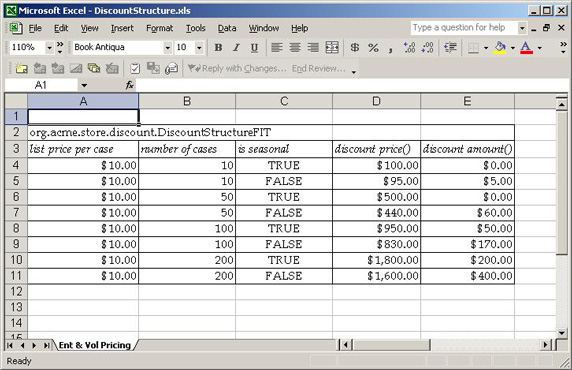Toggle Italic formatting
Viewport: 572px width, 370px height.
click(236, 47)
